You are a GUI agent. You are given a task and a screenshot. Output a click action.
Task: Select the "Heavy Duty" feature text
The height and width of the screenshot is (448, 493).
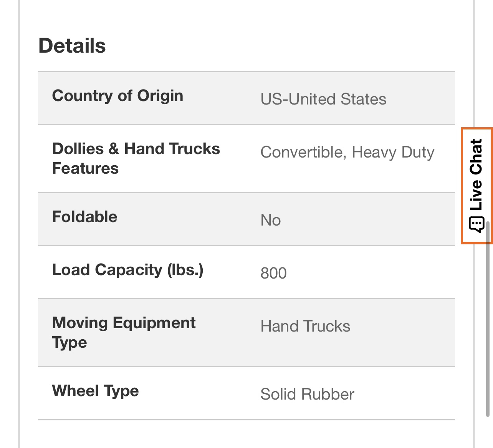pyautogui.click(x=393, y=152)
